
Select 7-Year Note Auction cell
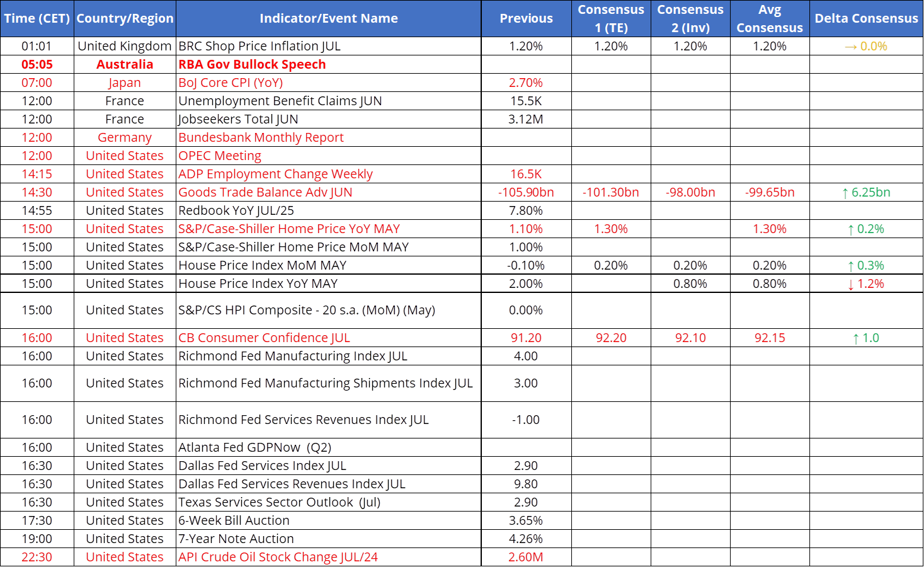coord(329,539)
